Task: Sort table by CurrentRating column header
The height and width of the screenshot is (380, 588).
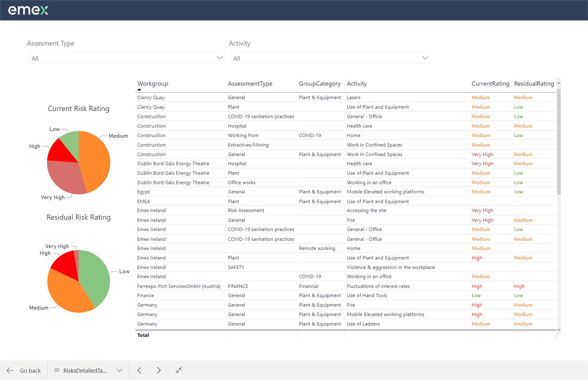Action: (490, 84)
